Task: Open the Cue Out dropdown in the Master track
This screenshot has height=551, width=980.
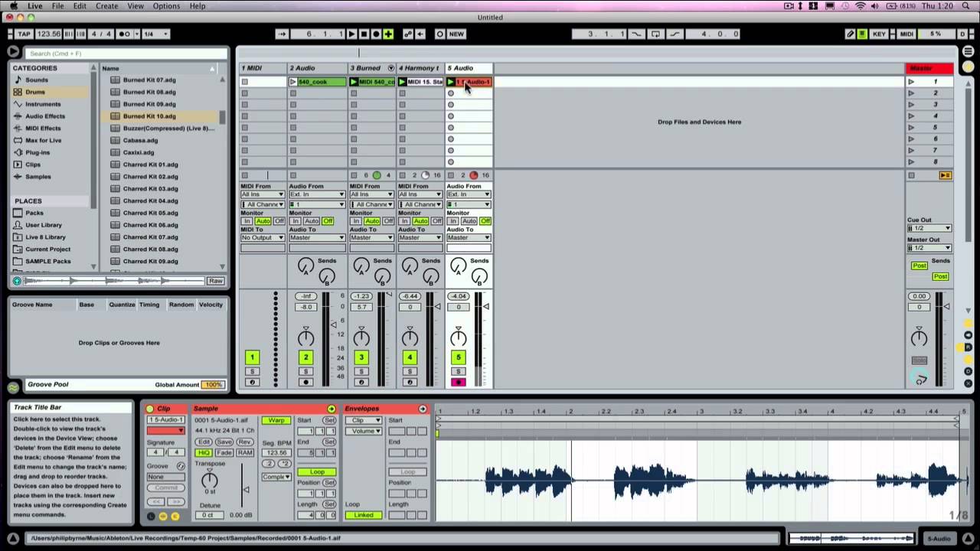Action: coord(929,228)
